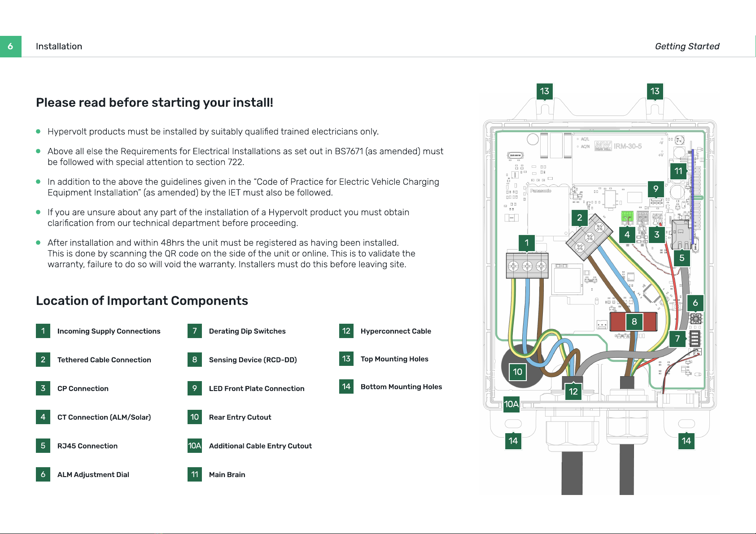Click legend badge 8 beside Sensing Device
Screen dimensions: 756x534
pyautogui.click(x=195, y=360)
